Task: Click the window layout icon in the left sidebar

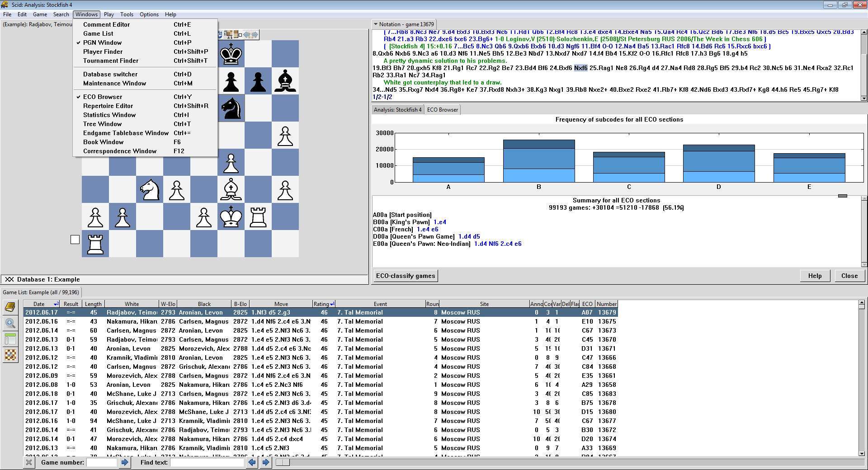Action: 10,339
